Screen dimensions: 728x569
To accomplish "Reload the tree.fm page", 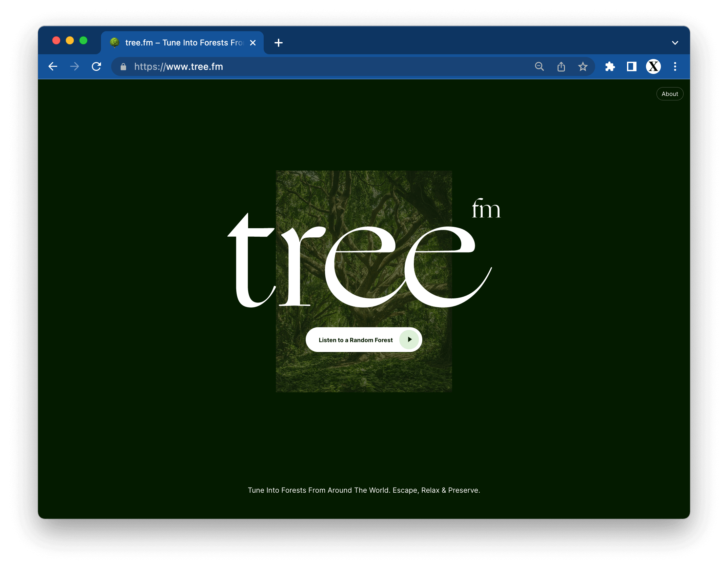I will (97, 66).
